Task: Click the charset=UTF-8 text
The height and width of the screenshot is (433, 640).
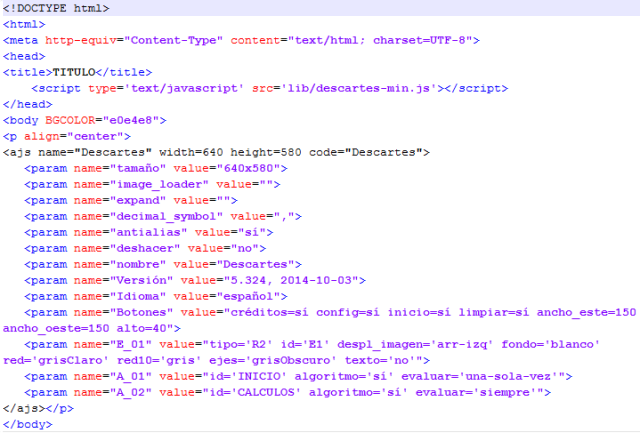Action: click(x=419, y=40)
